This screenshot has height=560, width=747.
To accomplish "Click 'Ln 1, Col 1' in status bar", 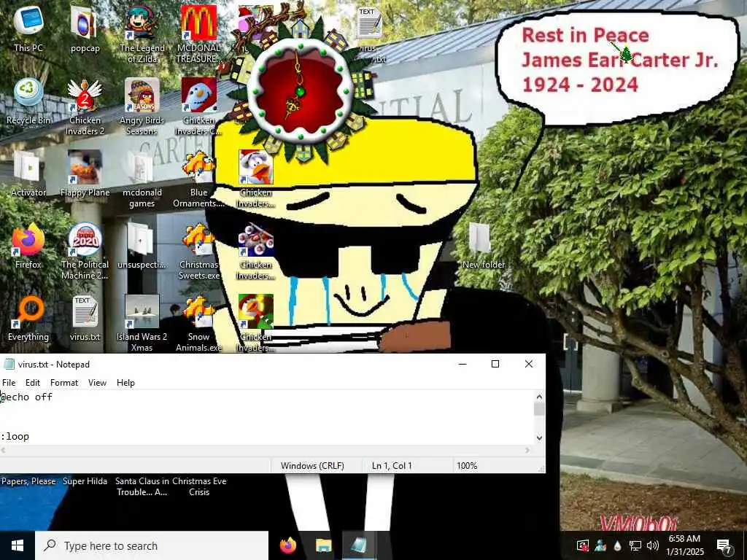I will tap(392, 466).
